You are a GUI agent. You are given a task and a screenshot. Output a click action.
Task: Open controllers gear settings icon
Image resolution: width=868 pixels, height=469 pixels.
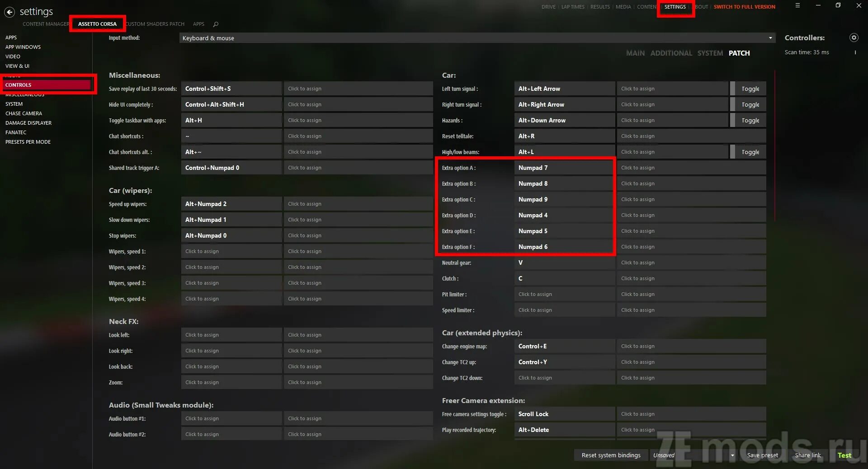pos(854,38)
